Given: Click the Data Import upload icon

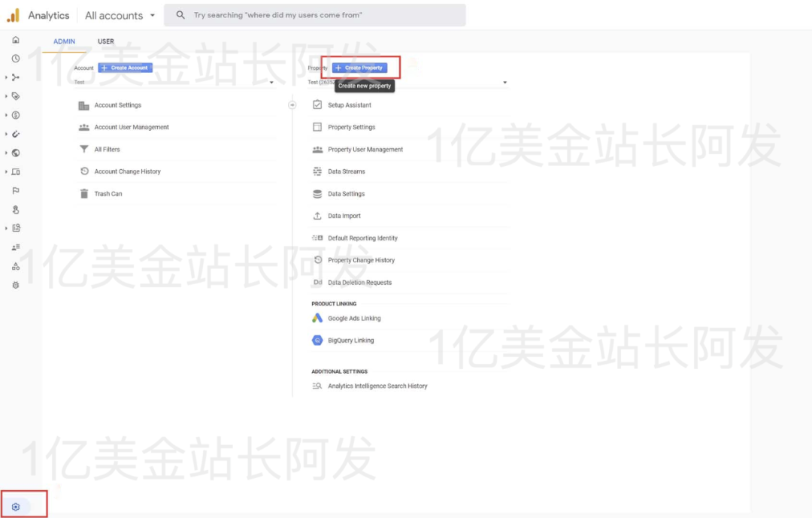Looking at the screenshot, I should [x=317, y=216].
